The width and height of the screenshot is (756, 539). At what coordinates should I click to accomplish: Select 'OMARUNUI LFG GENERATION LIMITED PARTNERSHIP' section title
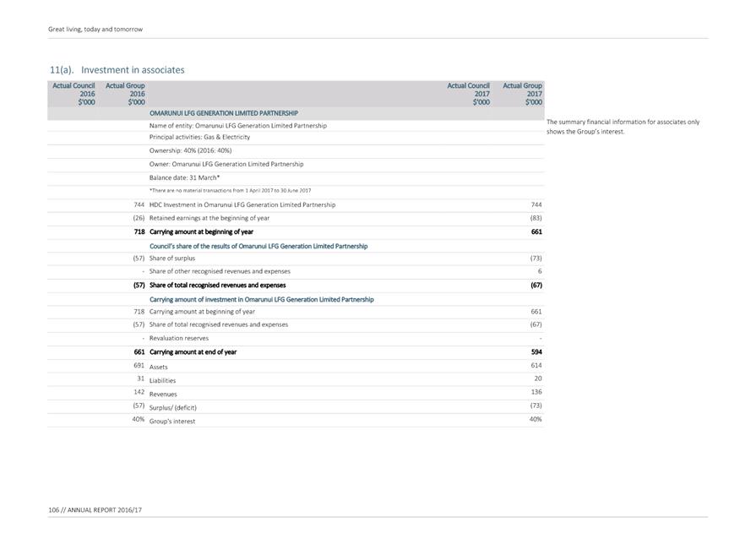(224, 113)
